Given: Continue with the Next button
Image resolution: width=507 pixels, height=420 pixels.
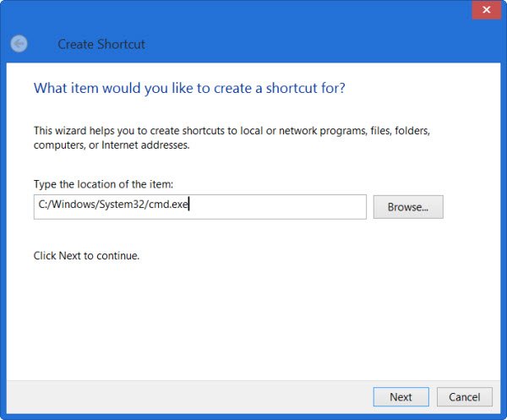Looking at the screenshot, I should (401, 396).
